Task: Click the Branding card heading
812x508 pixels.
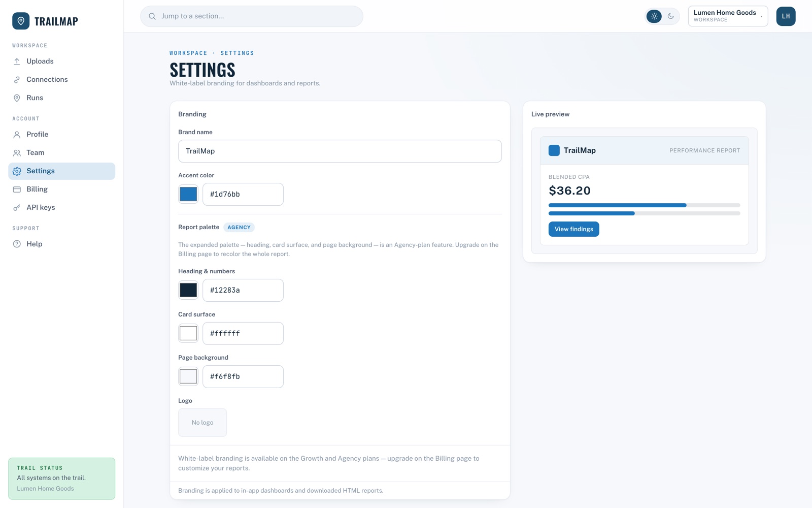Action: [192, 114]
